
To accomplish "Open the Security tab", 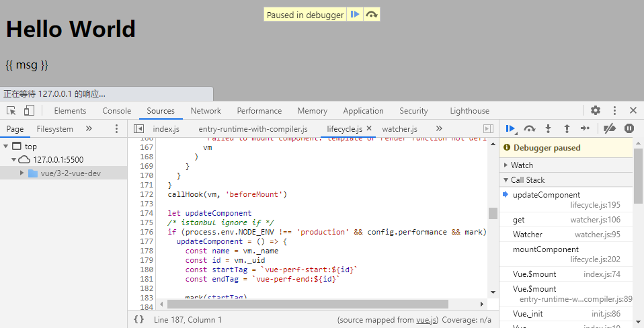I will click(x=413, y=111).
